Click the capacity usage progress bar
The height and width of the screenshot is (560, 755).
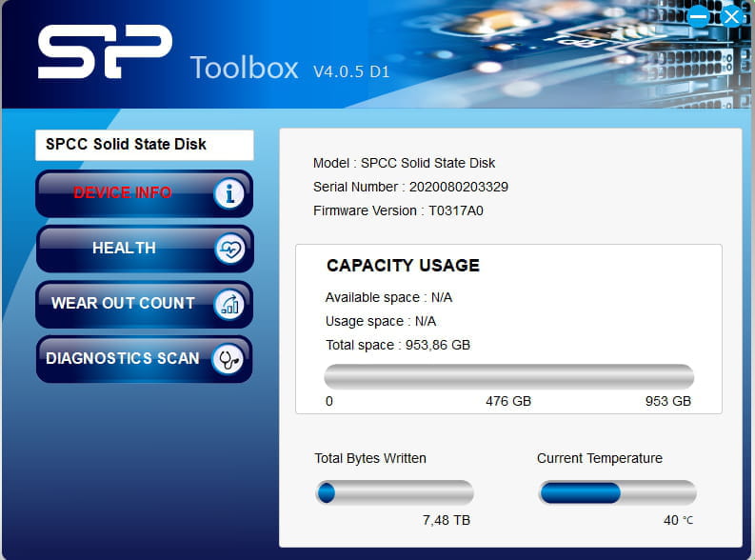pos(509,376)
